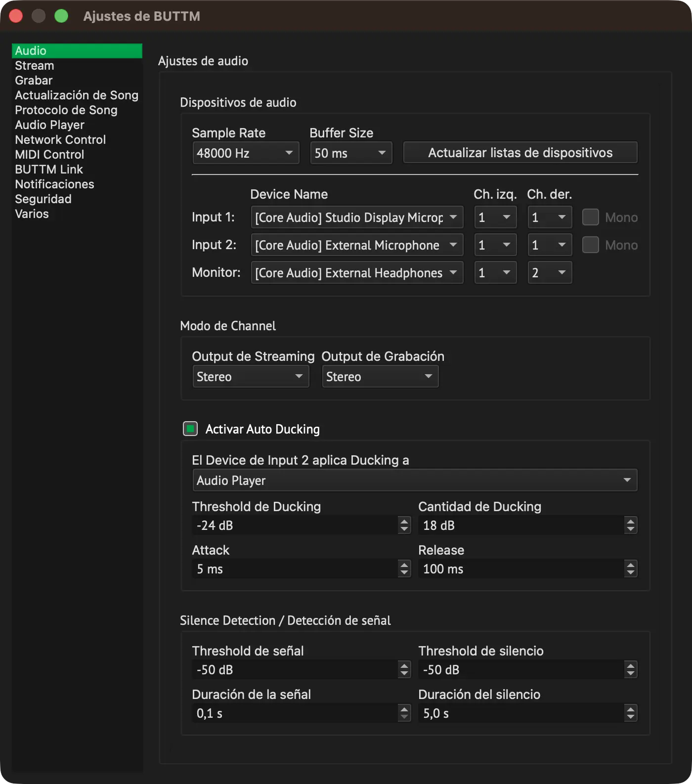
Task: Open Actualización de Song settings
Action: 77,95
